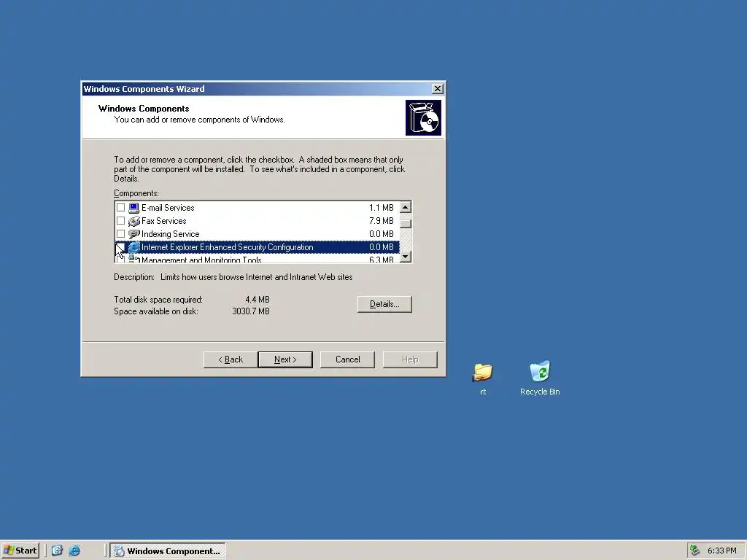747x560 pixels.
Task: Click the Fax Services fax icon
Action: [x=134, y=221]
